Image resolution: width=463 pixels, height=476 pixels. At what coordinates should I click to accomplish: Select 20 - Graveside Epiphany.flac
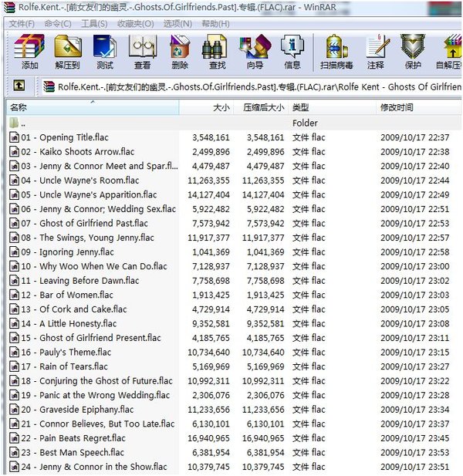pyautogui.click(x=77, y=410)
